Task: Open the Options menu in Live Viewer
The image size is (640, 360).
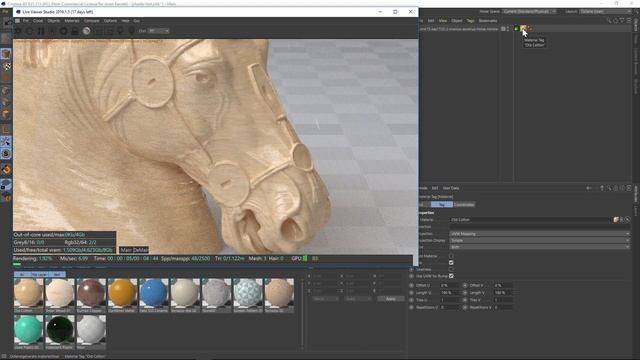Action: (110, 20)
